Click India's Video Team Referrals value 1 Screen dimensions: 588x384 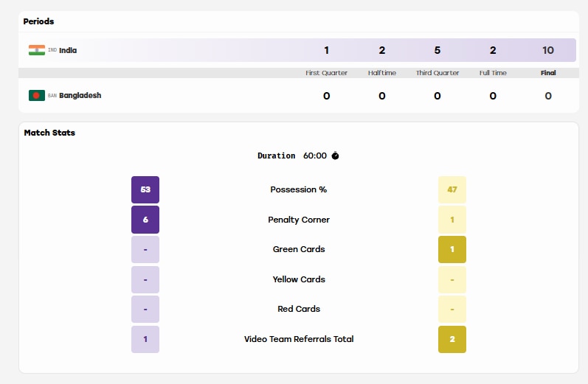[x=145, y=339]
